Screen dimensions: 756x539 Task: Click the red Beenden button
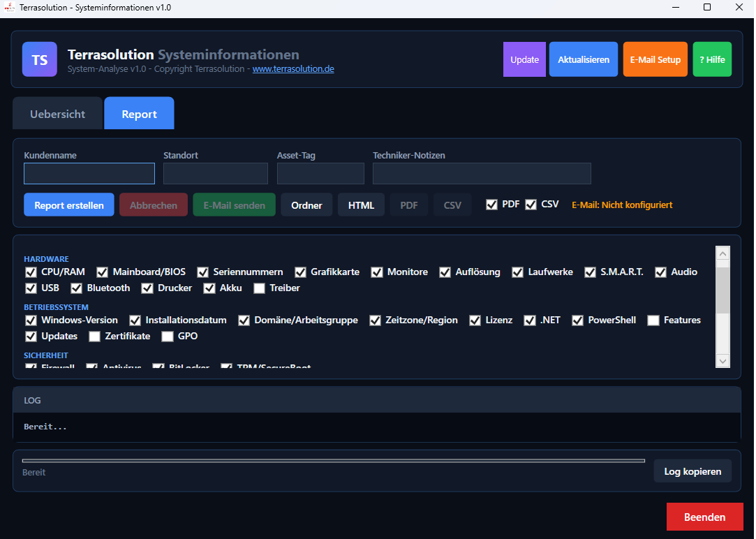(x=704, y=517)
